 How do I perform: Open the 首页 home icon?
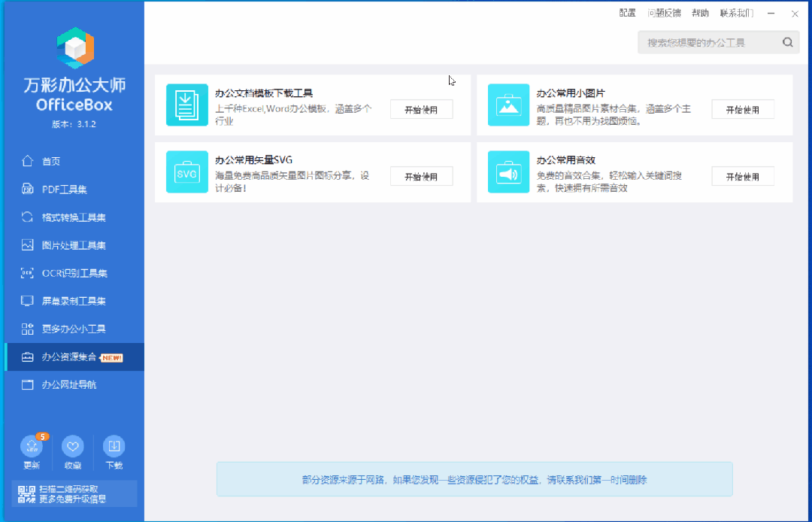[28, 161]
